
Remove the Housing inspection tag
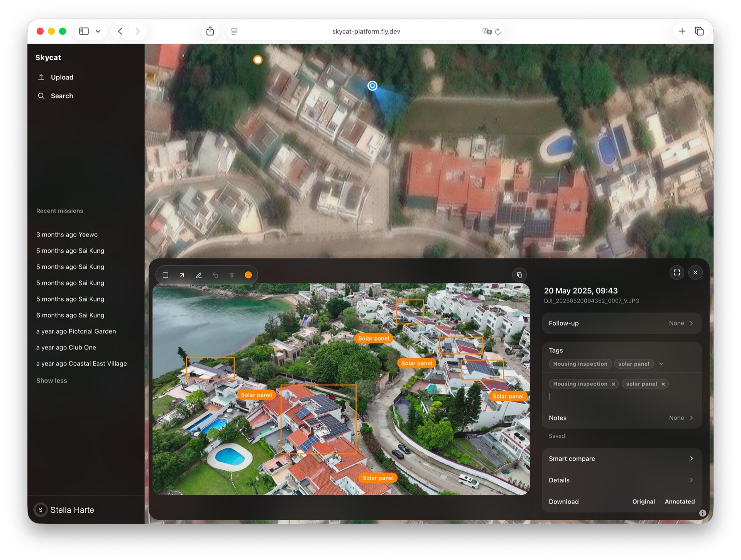(x=613, y=384)
